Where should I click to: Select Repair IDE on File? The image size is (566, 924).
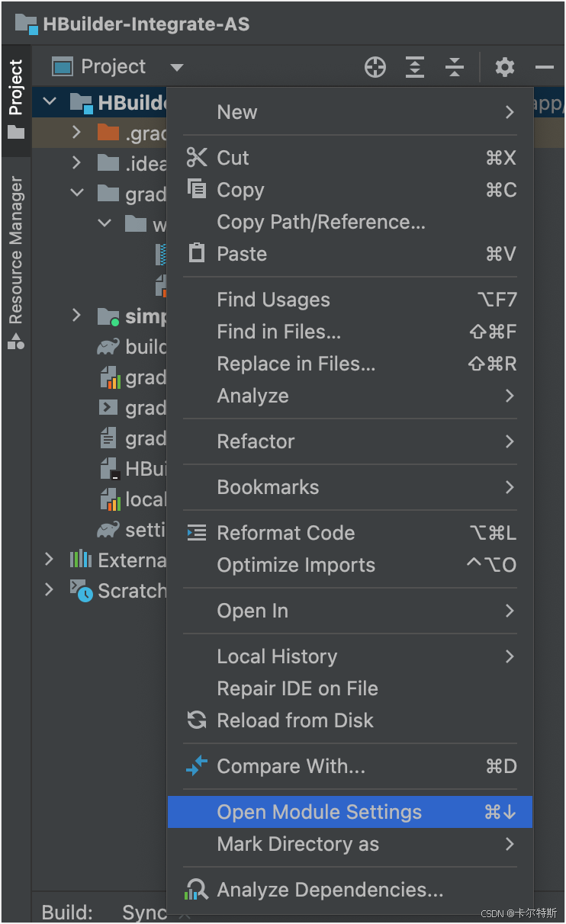pyautogui.click(x=350, y=688)
